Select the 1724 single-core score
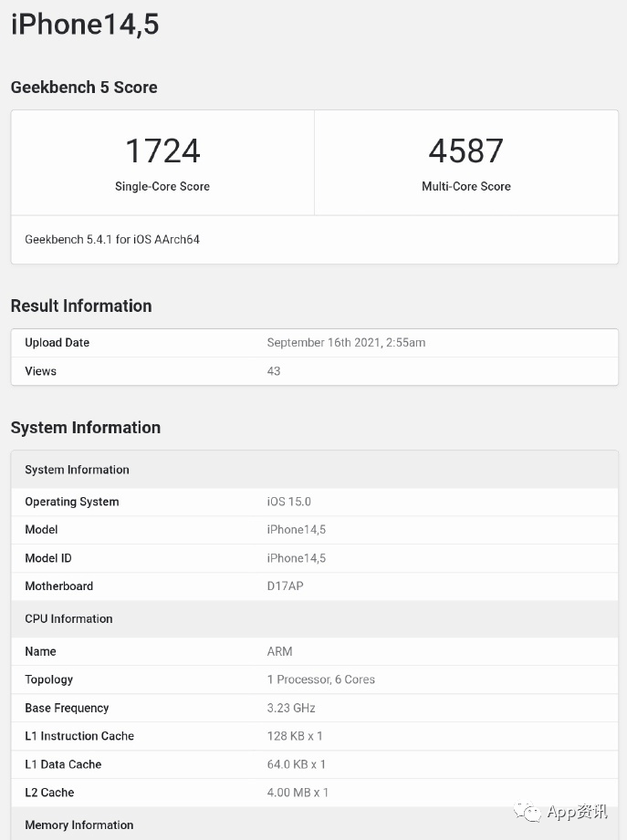 point(162,151)
